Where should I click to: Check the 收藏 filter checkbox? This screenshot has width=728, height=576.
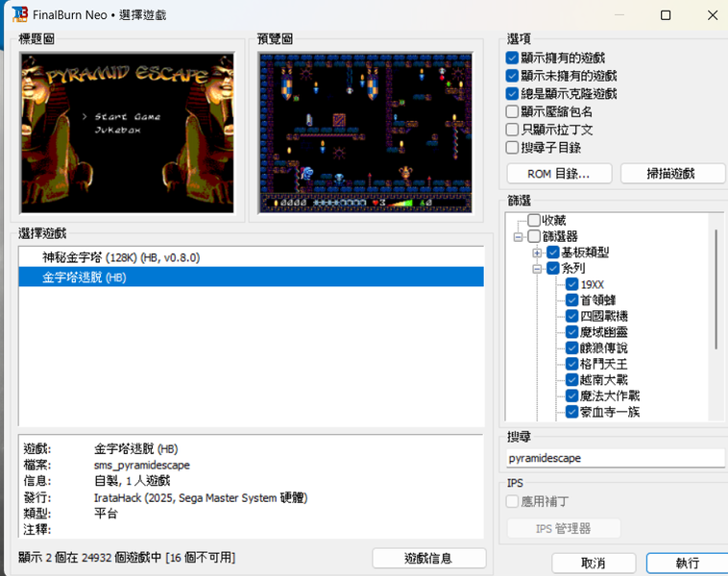(x=534, y=220)
